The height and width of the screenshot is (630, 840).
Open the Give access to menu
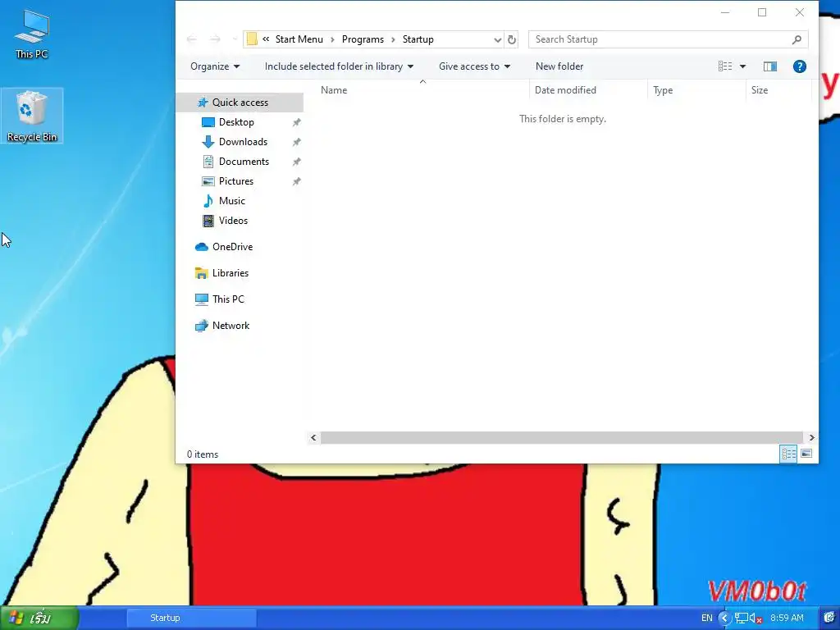click(474, 66)
